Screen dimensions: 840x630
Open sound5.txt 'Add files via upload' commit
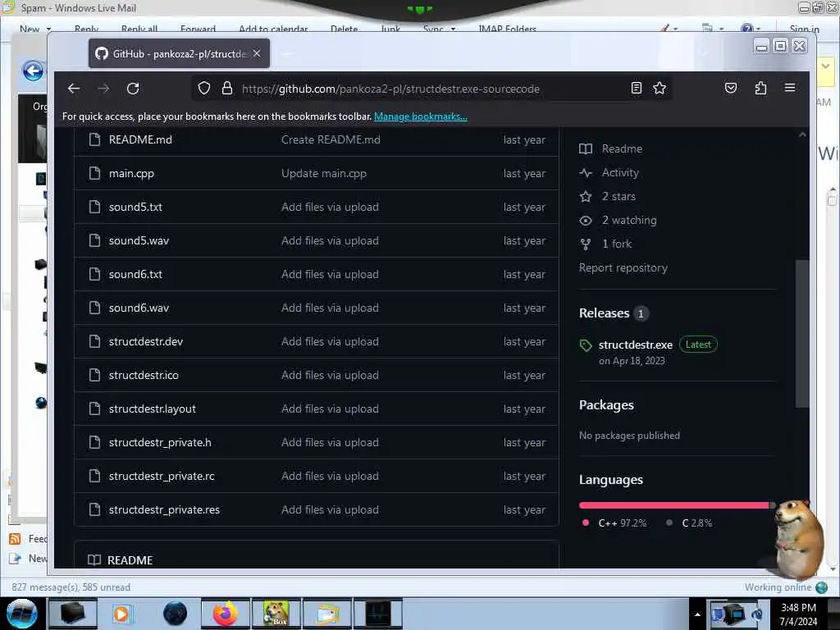coord(330,207)
